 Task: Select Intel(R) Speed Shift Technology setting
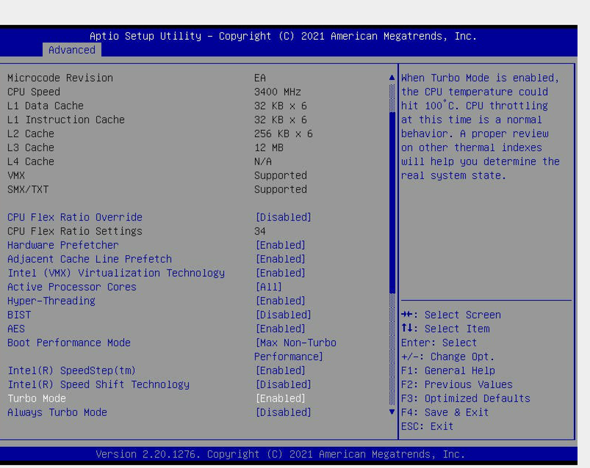point(99,384)
